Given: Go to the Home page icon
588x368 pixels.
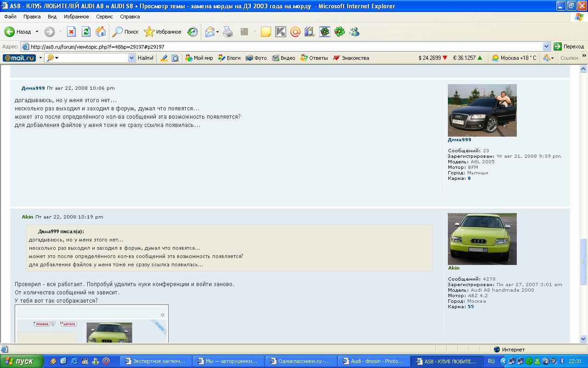Looking at the screenshot, I should 101,32.
